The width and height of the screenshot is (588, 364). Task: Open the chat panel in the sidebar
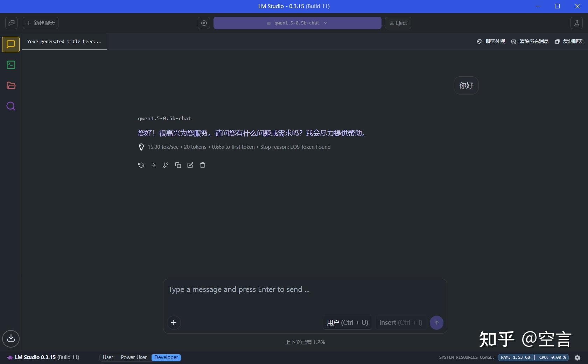point(10,44)
